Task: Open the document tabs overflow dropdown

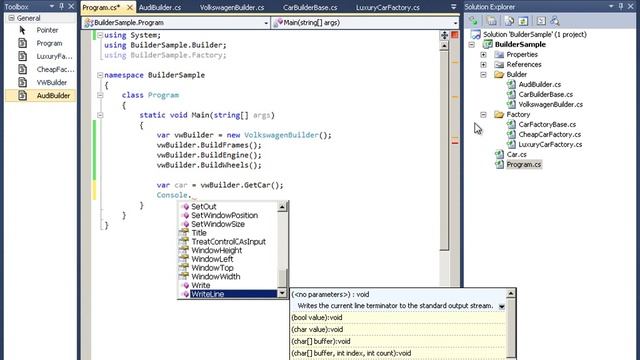Action: pos(453,7)
